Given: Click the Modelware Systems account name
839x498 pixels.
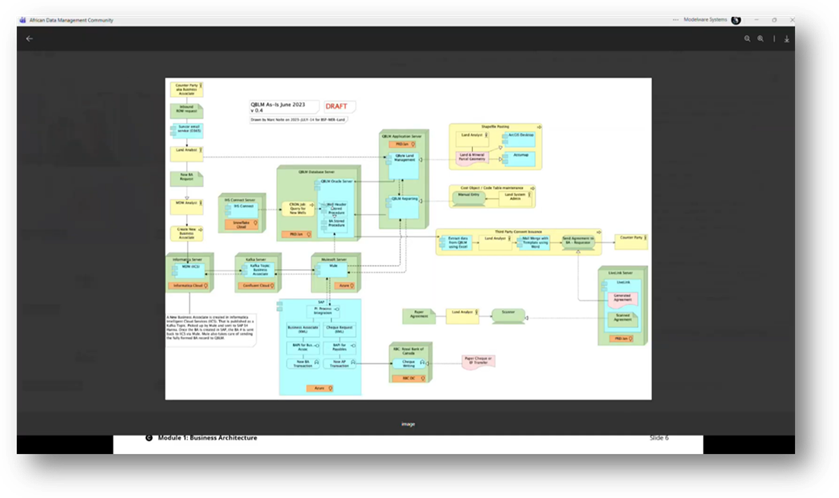Looking at the screenshot, I should tap(705, 20).
